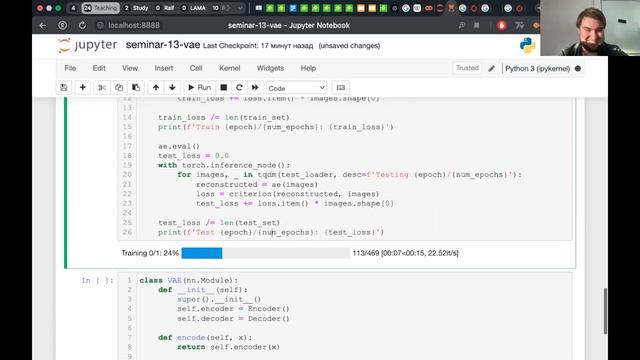
Task: Click the code line 'test_loss = 0.0'
Action: [x=193, y=156]
